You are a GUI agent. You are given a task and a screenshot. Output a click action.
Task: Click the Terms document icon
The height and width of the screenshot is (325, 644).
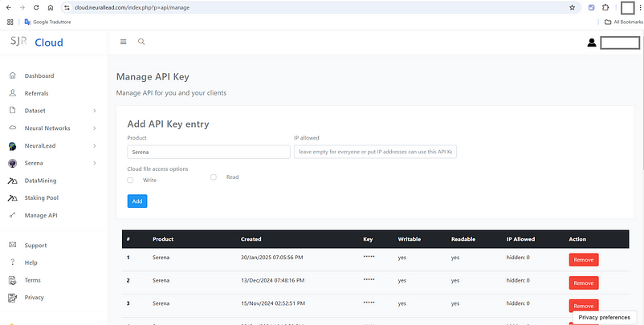[12, 280]
